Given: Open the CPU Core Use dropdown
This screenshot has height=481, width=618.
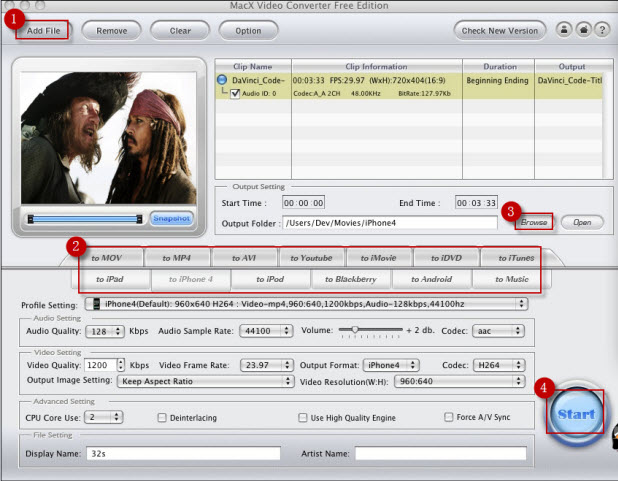Looking at the screenshot, I should [x=104, y=417].
